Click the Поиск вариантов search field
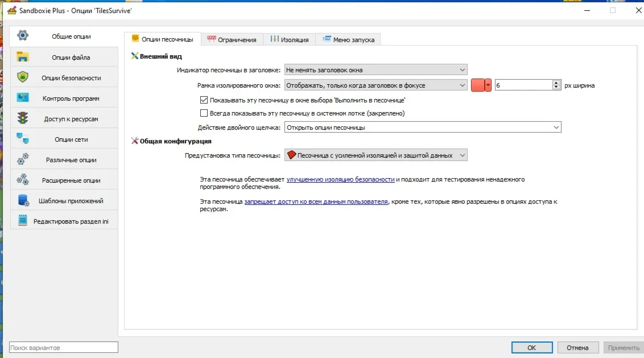Viewport: 644px width, 358px height. pyautogui.click(x=64, y=347)
